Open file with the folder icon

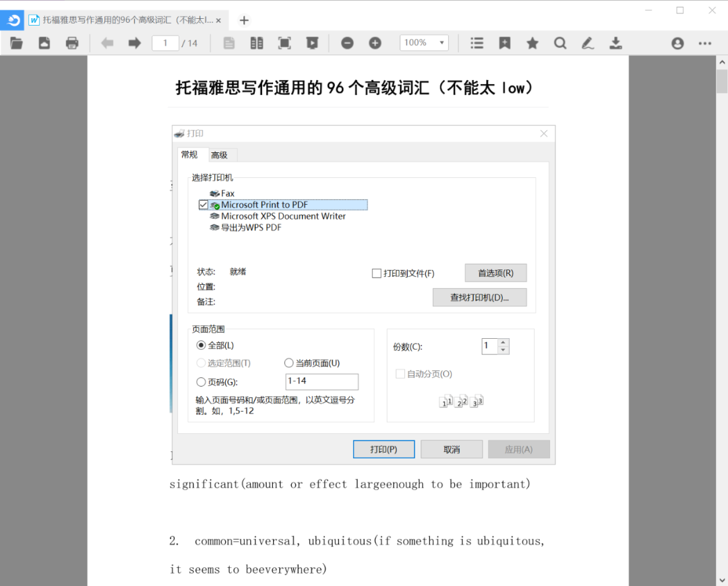pos(16,43)
